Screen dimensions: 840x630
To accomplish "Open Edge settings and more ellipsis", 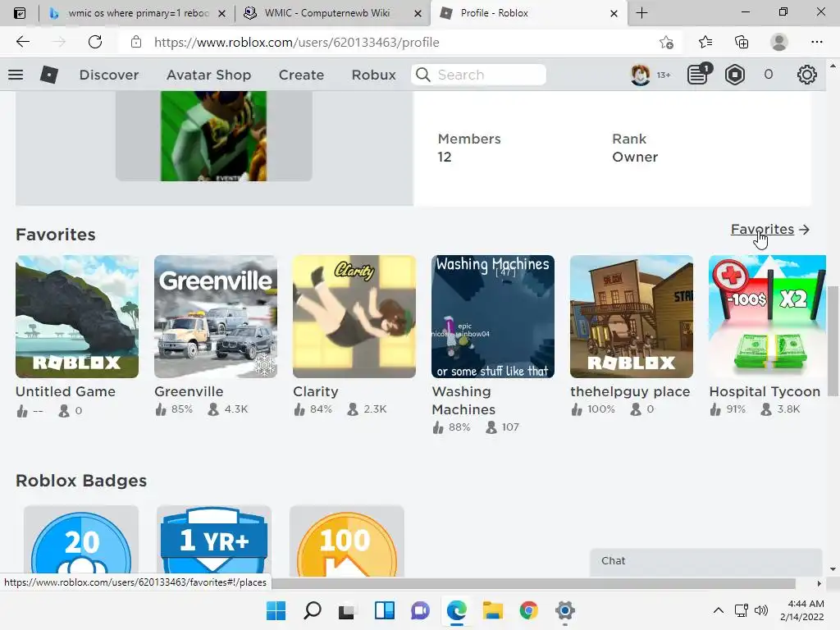I will (x=816, y=42).
